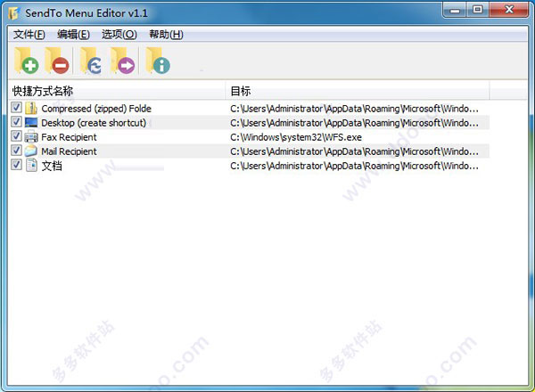This screenshot has height=392, width=535.
Task: Select the Fax Recipient row name
Action: 69,137
